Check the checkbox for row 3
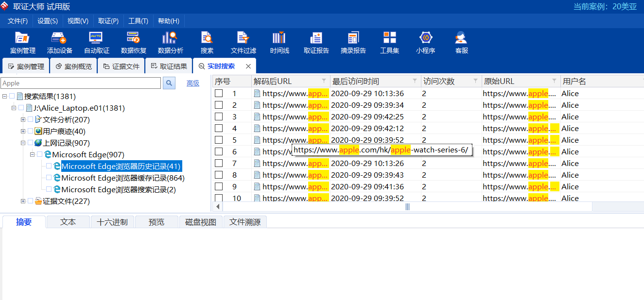This screenshot has width=644, height=300. (x=219, y=117)
